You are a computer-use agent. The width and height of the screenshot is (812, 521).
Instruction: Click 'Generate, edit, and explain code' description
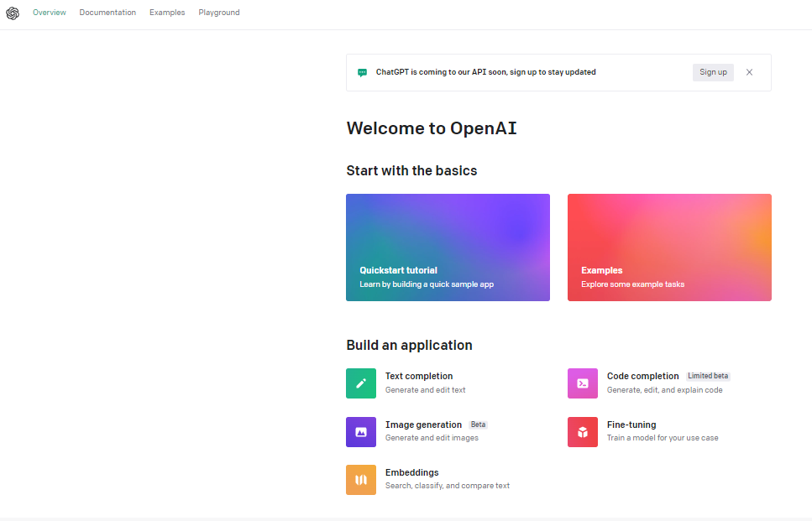[x=664, y=390]
